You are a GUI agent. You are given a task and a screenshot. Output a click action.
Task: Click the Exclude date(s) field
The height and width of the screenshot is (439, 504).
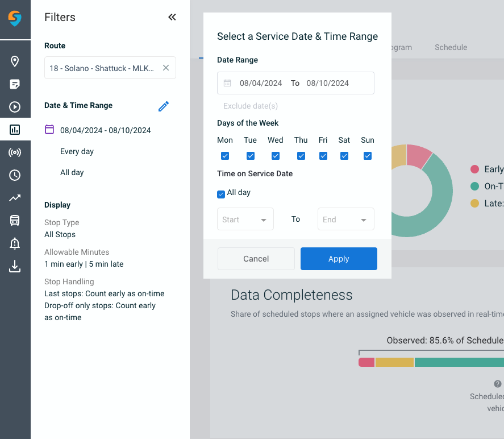click(x=251, y=106)
